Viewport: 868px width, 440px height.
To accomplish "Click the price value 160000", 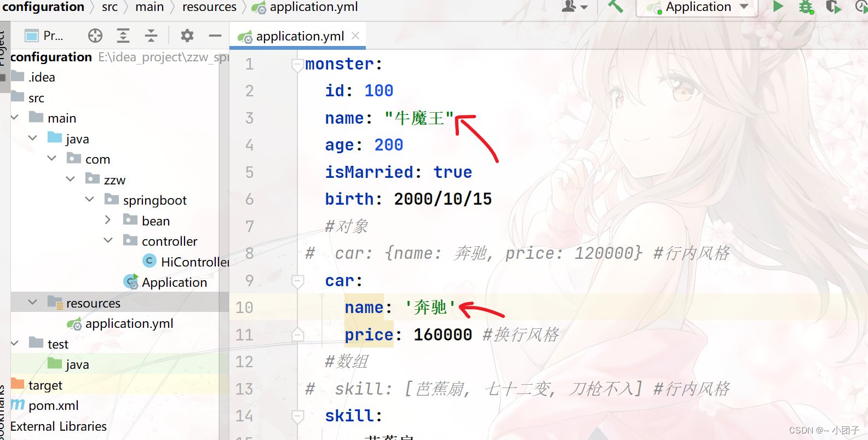I will click(442, 334).
